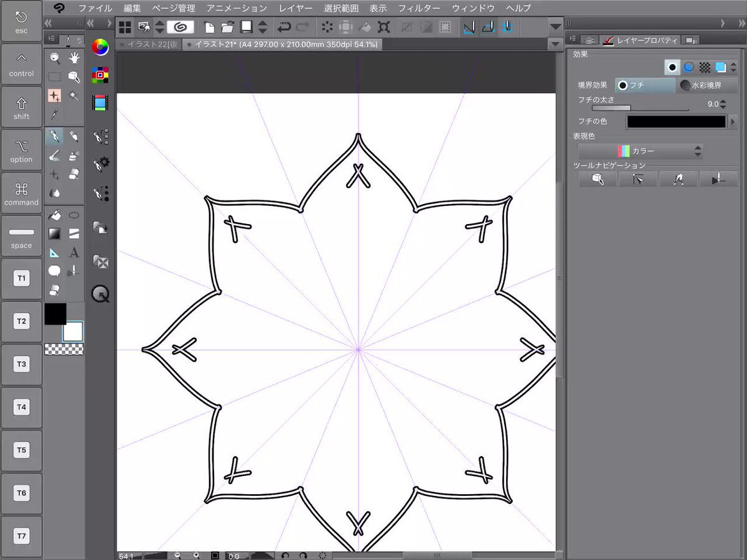
Task: Tap the esc edge key
Action: coord(21,21)
